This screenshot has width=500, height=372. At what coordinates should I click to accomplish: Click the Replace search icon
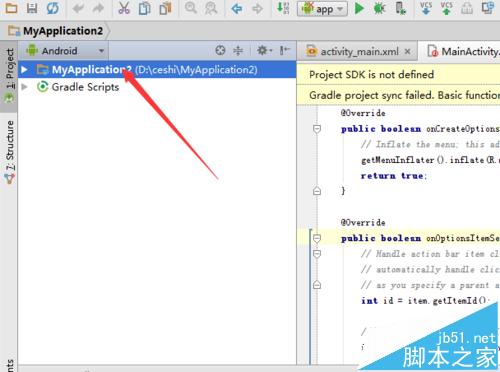(x=211, y=8)
